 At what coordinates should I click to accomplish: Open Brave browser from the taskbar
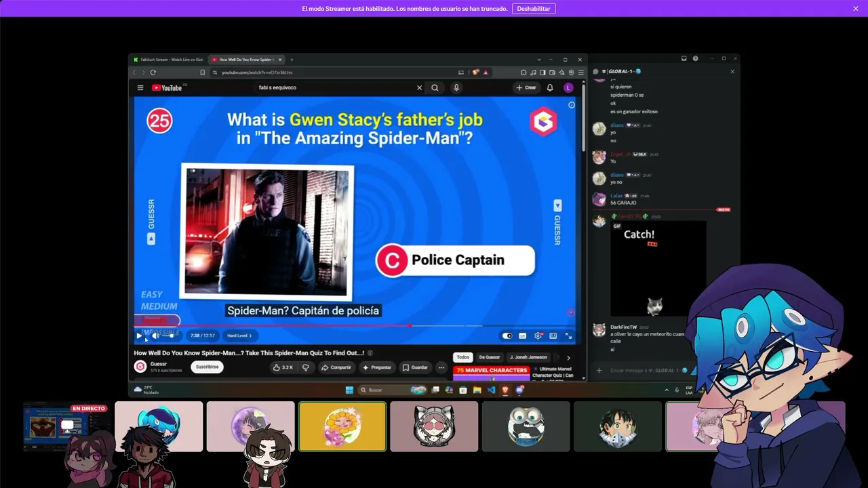coord(505,390)
